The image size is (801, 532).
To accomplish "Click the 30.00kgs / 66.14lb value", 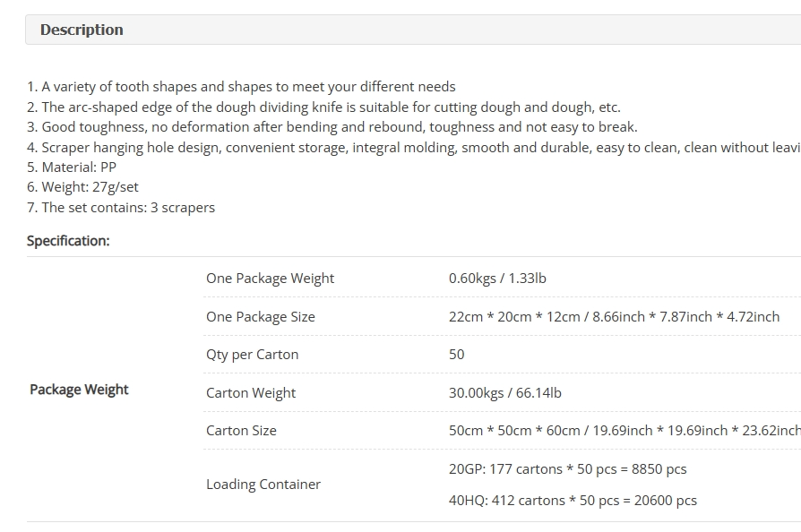I will (505, 393).
